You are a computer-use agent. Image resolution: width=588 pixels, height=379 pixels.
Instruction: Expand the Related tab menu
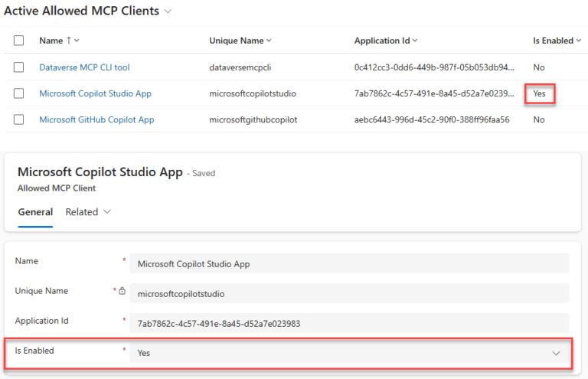[x=88, y=212]
